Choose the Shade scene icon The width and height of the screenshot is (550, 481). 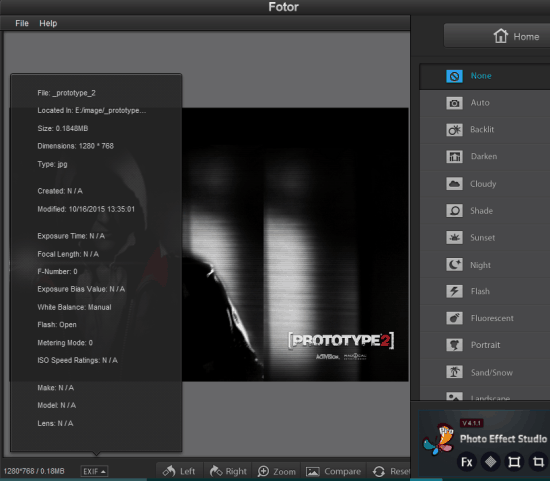(x=454, y=211)
